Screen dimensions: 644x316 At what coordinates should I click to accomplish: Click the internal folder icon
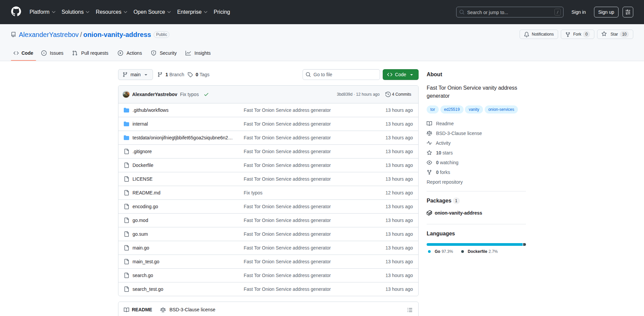coord(126,124)
